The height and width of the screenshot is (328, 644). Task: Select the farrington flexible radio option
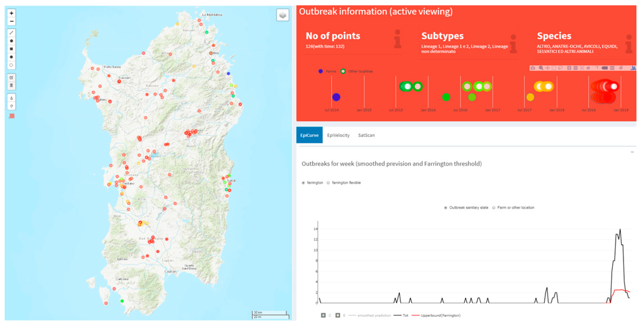[328, 183]
